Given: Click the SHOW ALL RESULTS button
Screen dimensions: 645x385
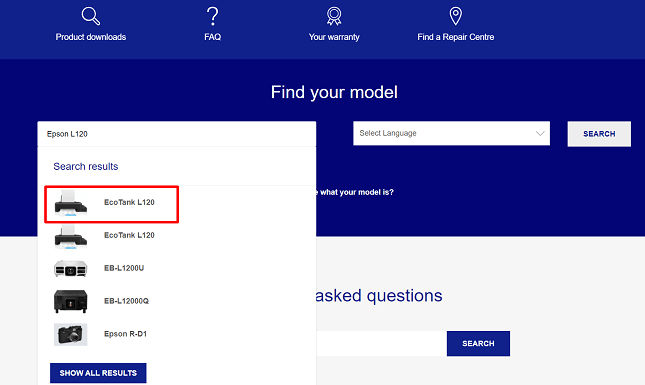Looking at the screenshot, I should (98, 373).
